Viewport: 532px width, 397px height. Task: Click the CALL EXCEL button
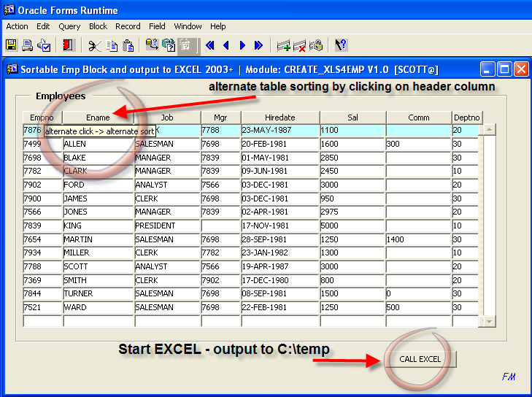(420, 359)
